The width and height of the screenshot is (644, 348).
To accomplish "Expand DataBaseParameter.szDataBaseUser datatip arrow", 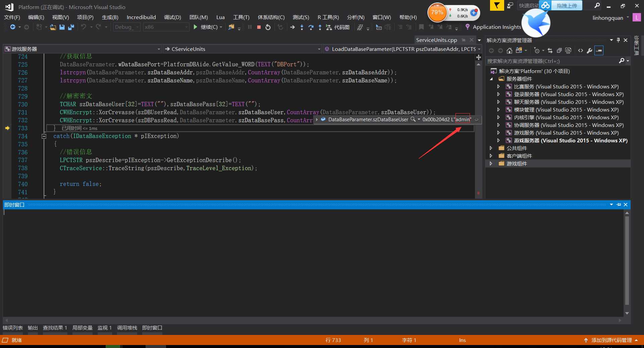I will coord(317,120).
